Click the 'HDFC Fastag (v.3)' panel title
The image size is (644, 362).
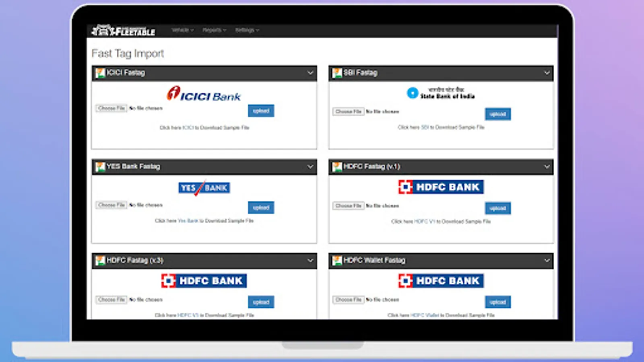click(135, 260)
